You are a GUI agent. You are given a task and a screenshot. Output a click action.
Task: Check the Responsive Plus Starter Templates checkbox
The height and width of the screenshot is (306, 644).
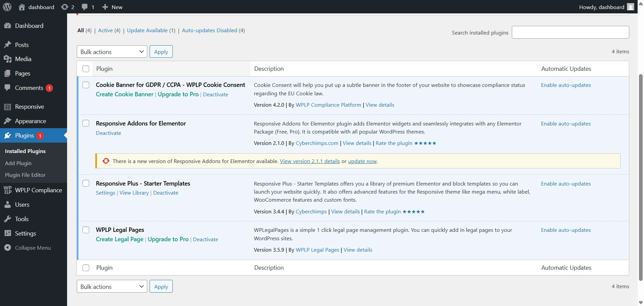tap(86, 183)
